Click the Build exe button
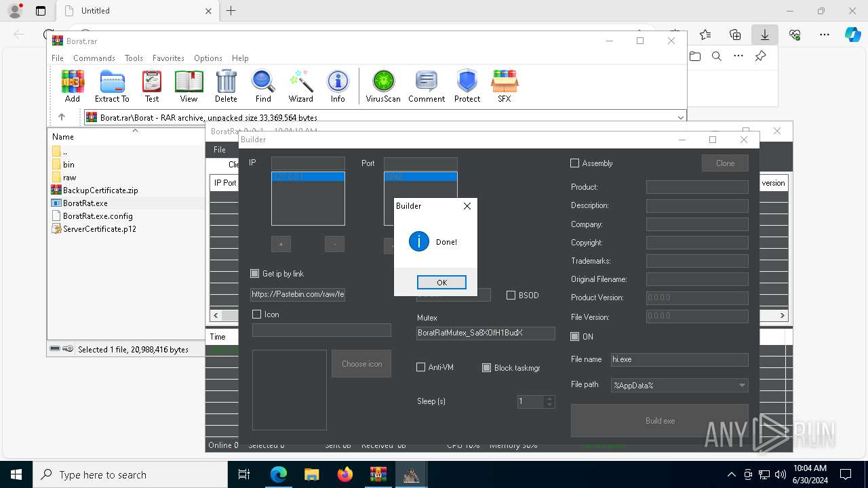 660,420
